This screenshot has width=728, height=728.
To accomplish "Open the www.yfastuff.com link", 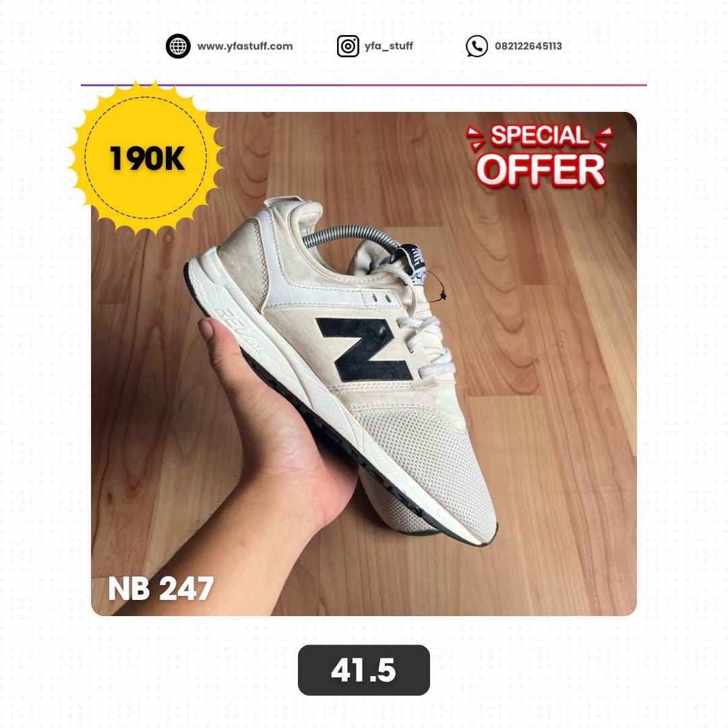I will 245,46.
